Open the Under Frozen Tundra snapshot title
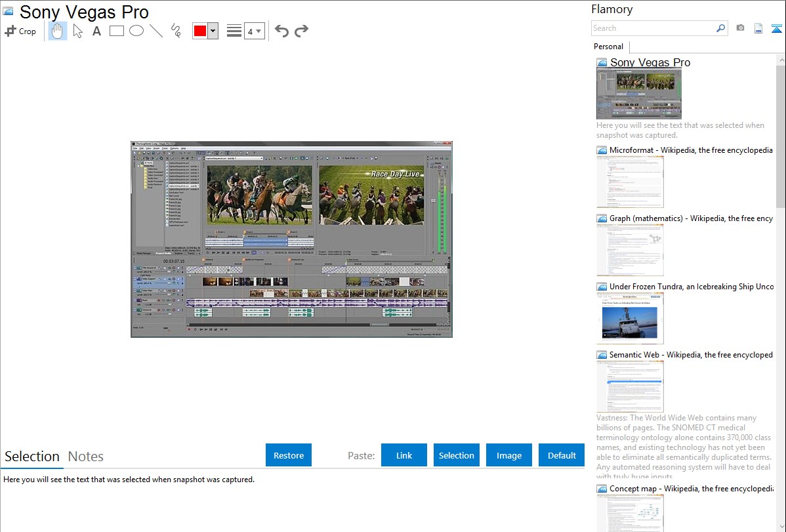 click(x=692, y=286)
